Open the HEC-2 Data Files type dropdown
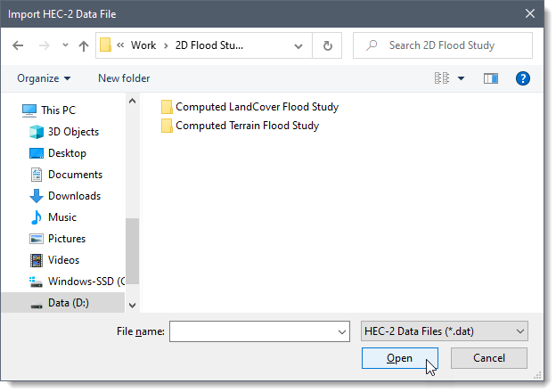The image size is (556, 392). click(445, 331)
